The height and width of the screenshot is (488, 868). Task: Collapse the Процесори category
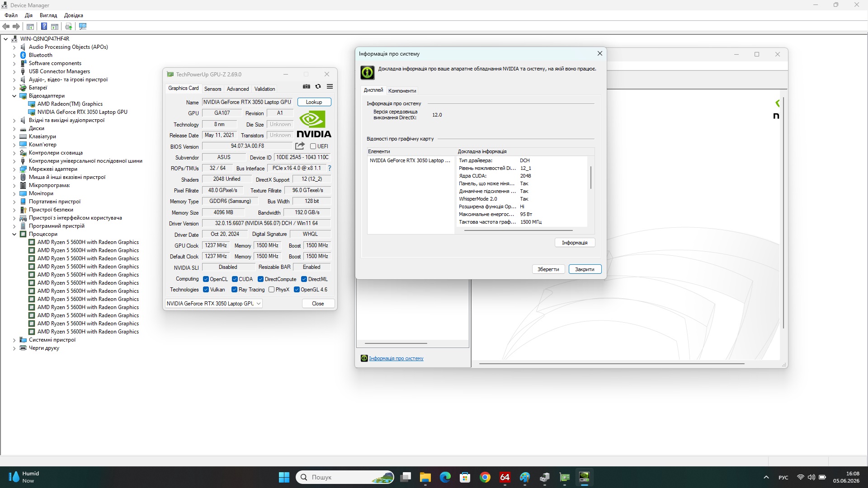pos(14,234)
